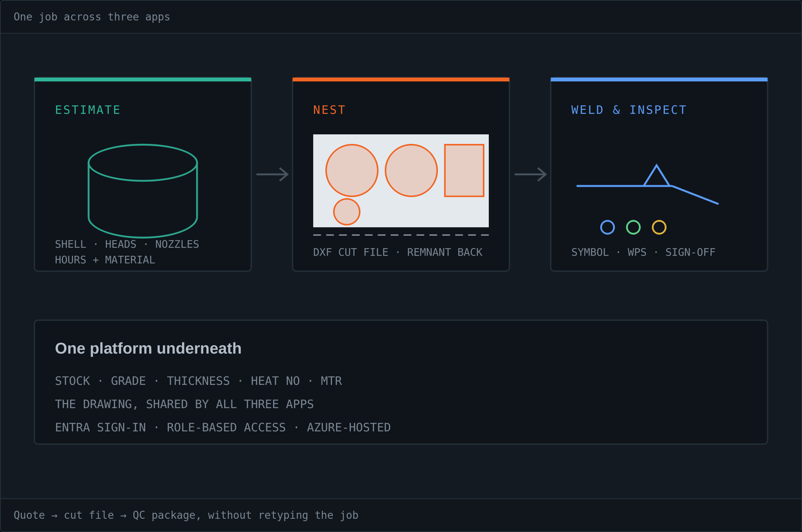Image resolution: width=802 pixels, height=532 pixels.
Task: Click the large left circle in nest sheet
Action: pos(352,170)
